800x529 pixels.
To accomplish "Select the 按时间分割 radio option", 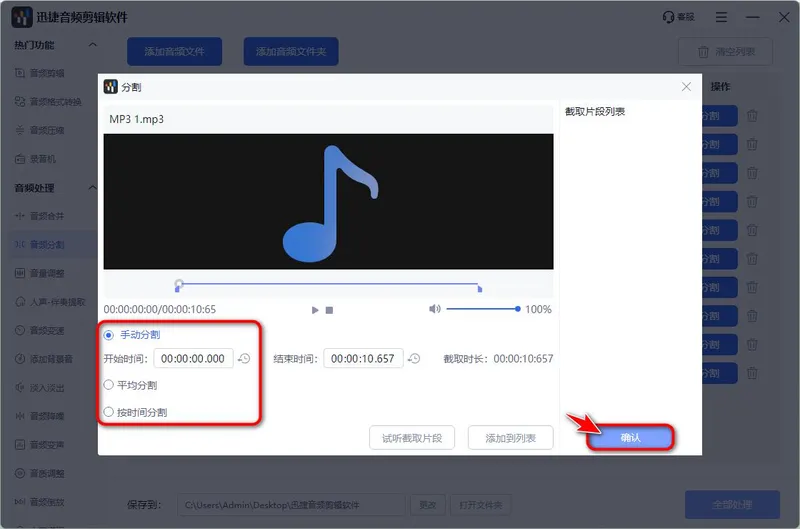I will pyautogui.click(x=108, y=412).
